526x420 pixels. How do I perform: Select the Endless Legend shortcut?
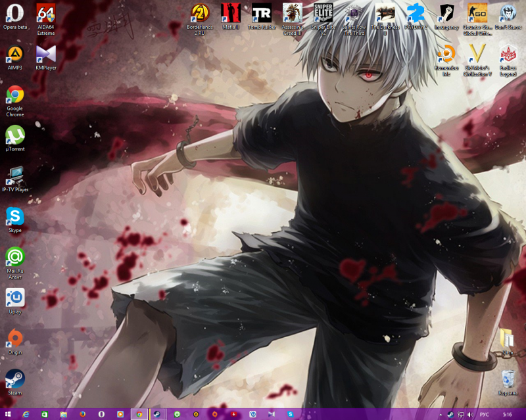point(508,60)
